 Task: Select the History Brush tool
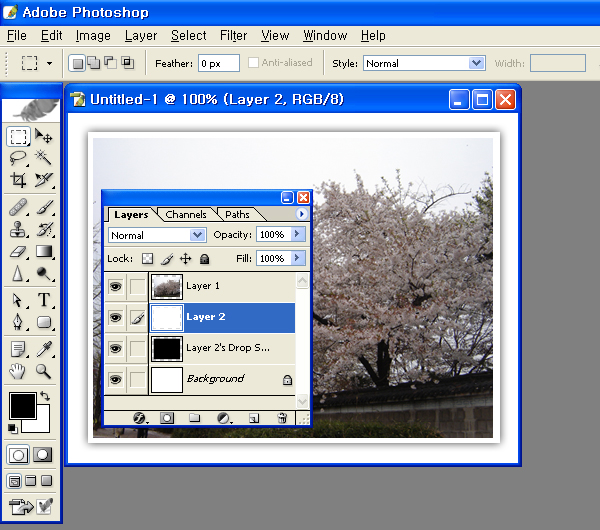[43, 229]
